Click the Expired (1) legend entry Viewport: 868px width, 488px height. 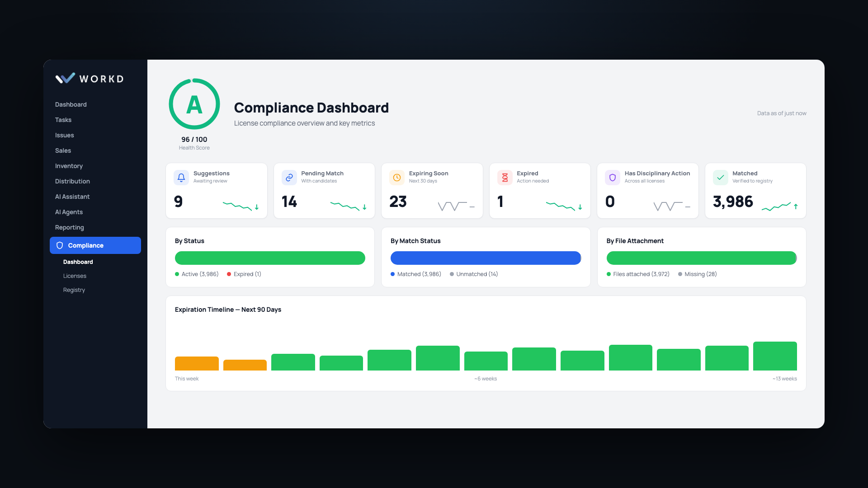pyautogui.click(x=244, y=274)
